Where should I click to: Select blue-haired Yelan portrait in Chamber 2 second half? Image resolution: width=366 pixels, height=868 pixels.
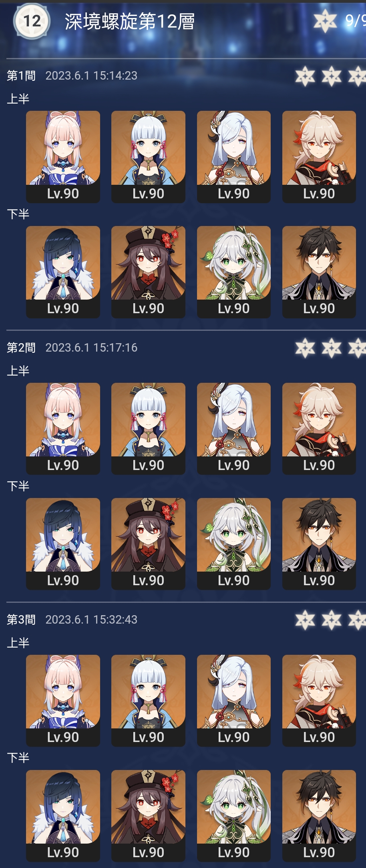(63, 544)
